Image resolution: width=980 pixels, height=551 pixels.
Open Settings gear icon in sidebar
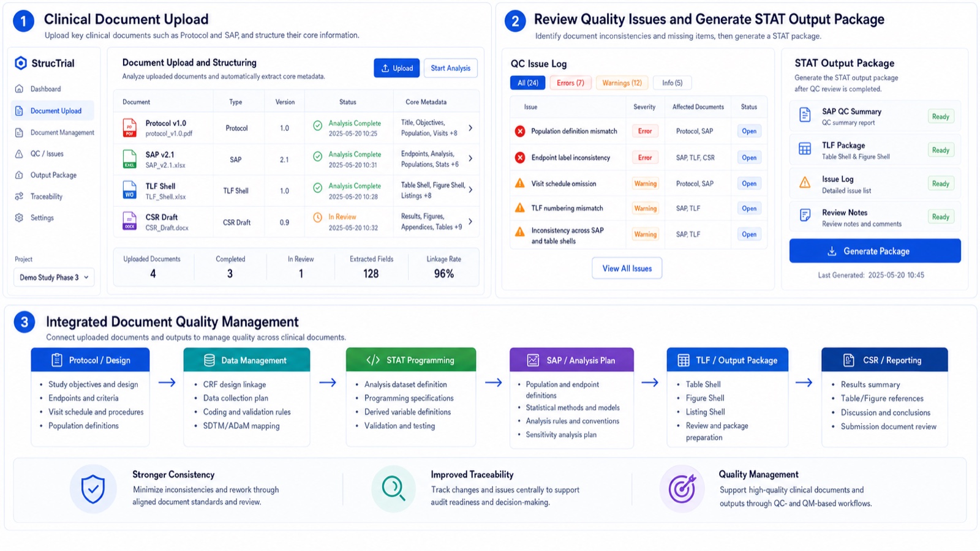(19, 218)
